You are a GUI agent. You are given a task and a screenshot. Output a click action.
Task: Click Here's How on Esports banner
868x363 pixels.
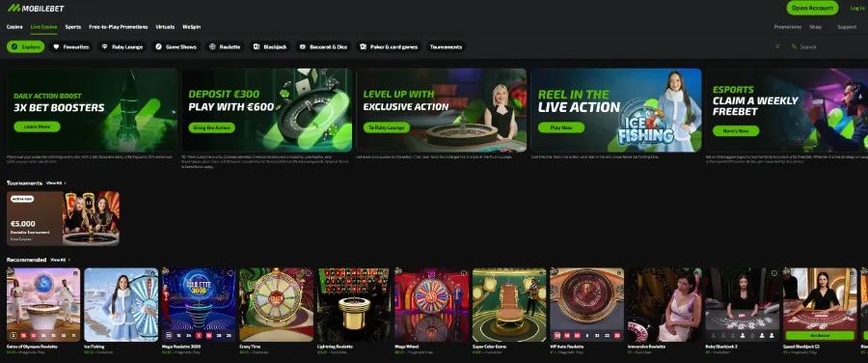tap(736, 130)
